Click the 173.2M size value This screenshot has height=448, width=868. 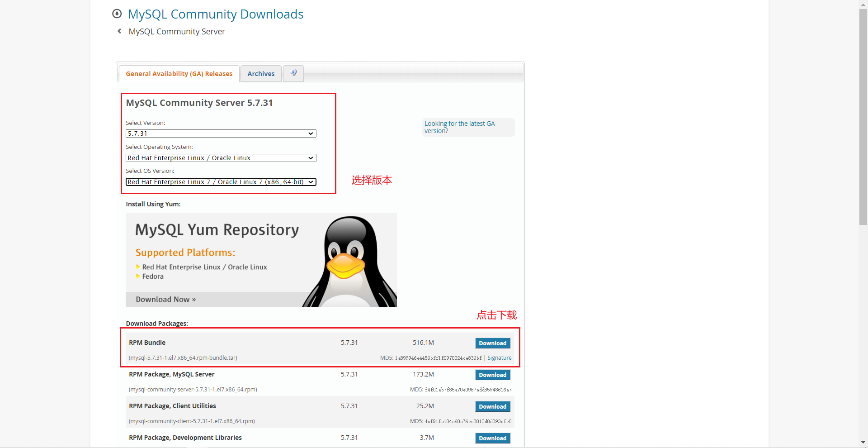423,374
